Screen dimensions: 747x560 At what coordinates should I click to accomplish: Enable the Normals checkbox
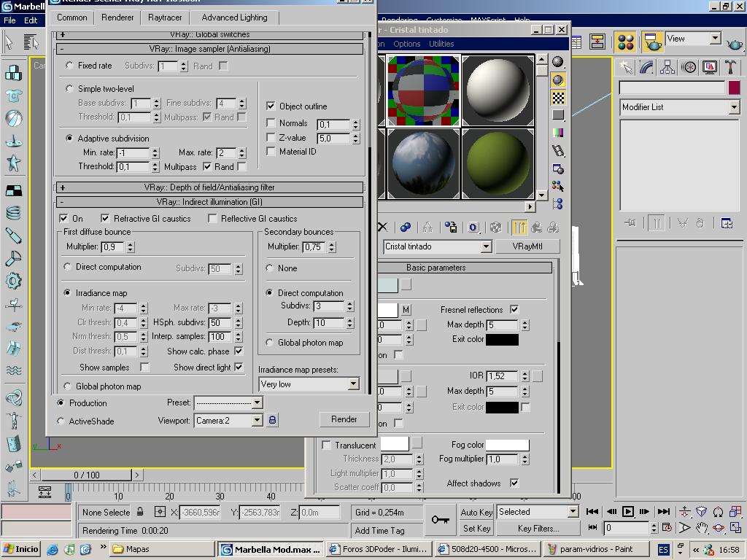tap(271, 122)
